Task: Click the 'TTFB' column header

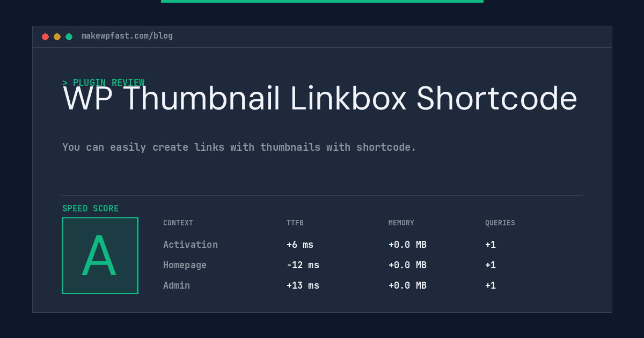Action: tap(295, 223)
